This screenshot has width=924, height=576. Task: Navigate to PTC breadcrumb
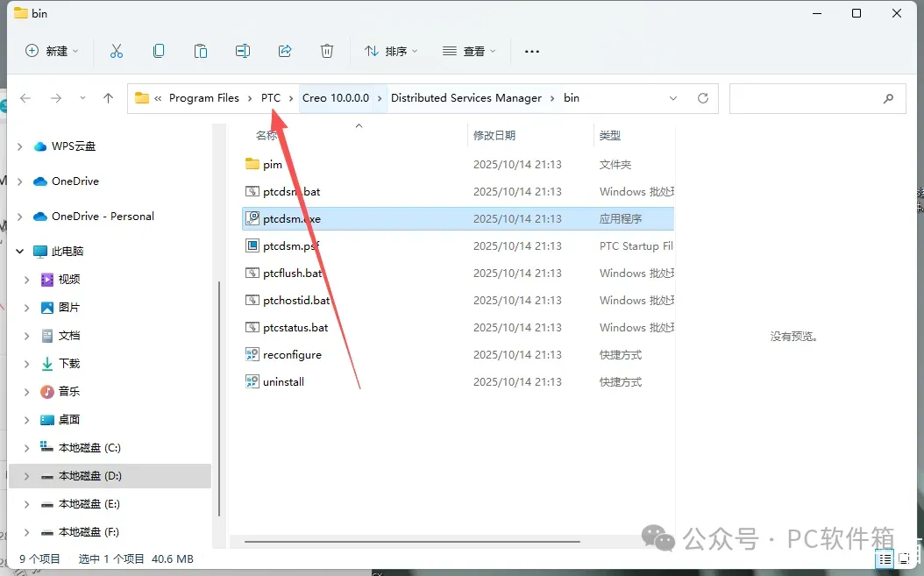click(271, 98)
